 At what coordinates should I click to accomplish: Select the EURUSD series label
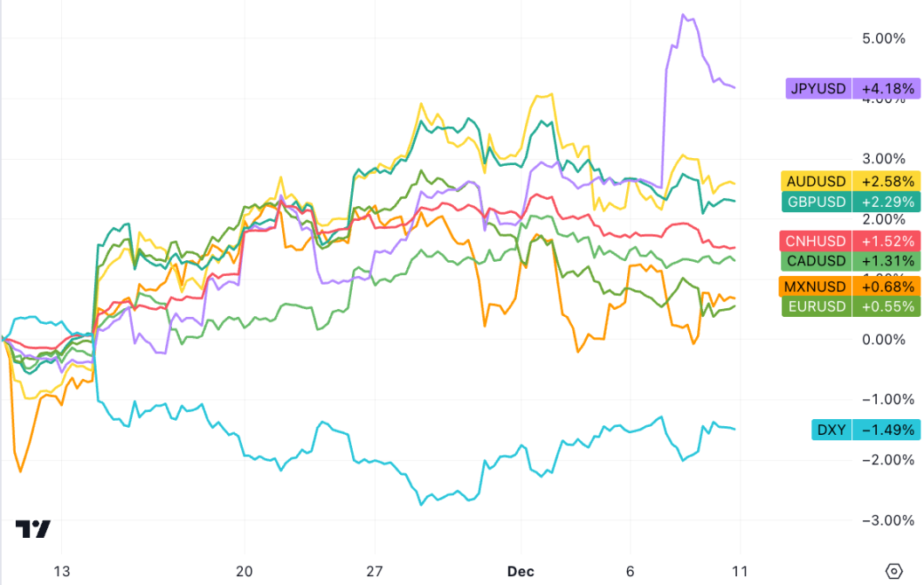(x=817, y=306)
